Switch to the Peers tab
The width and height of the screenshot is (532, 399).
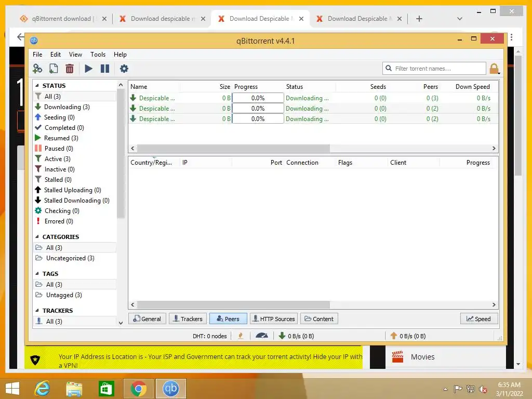pos(228,319)
